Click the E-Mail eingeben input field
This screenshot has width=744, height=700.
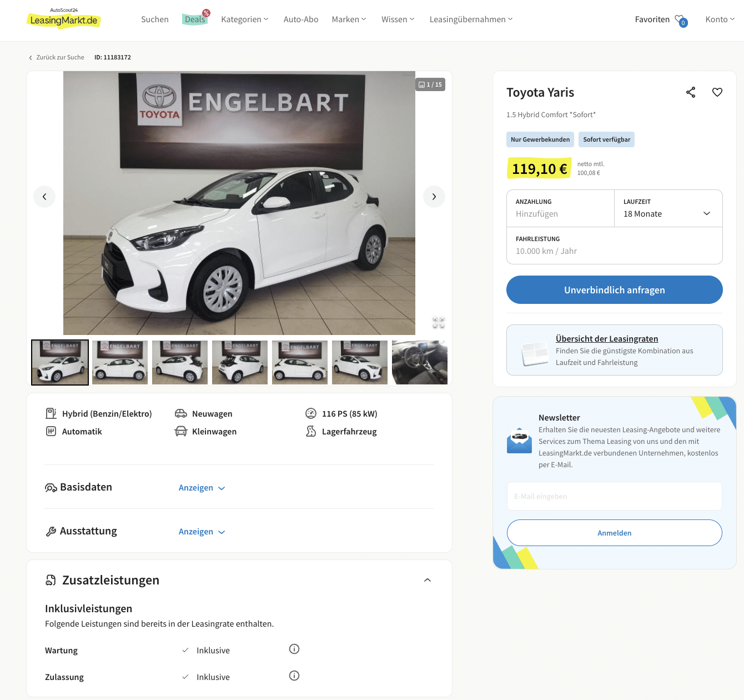tap(615, 496)
